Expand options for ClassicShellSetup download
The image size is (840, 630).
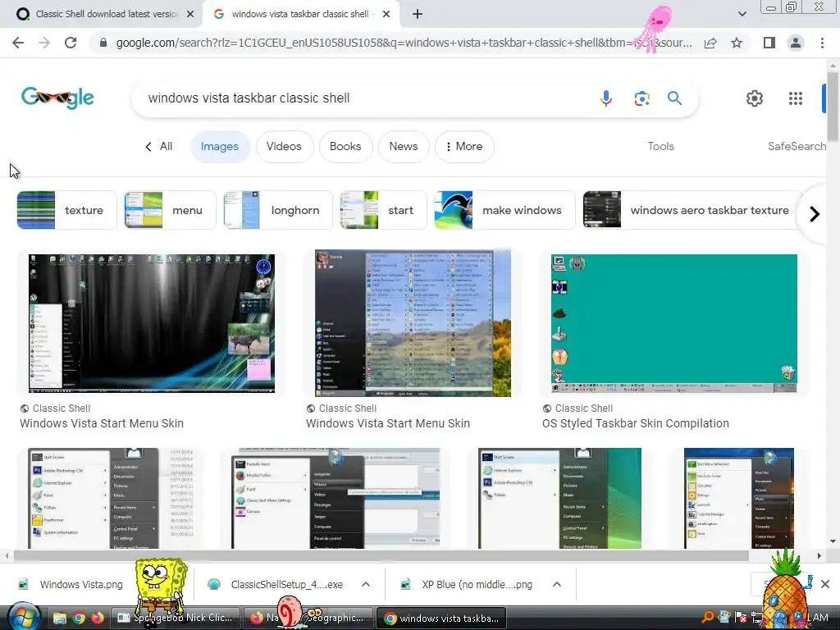(x=366, y=584)
